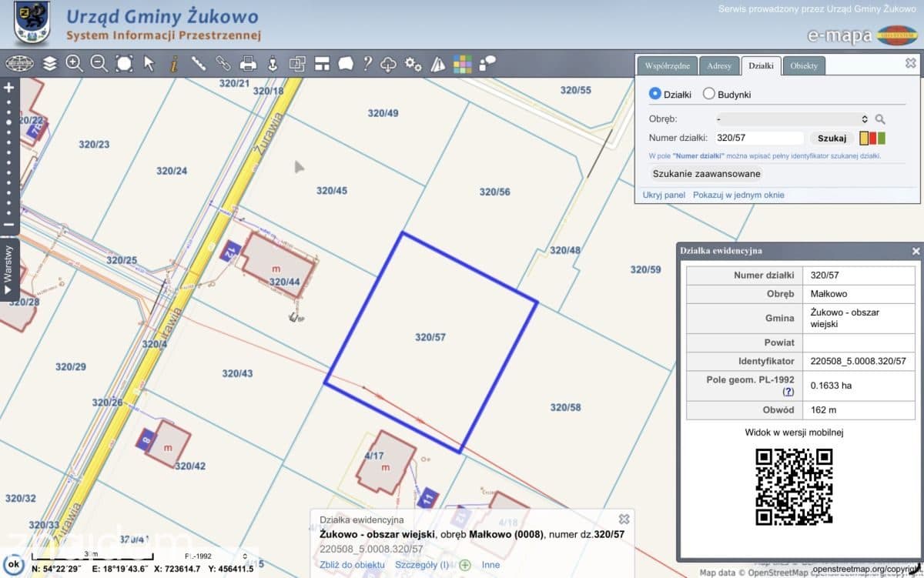Click the help question mark icon
This screenshot has width=924, height=578.
(368, 64)
